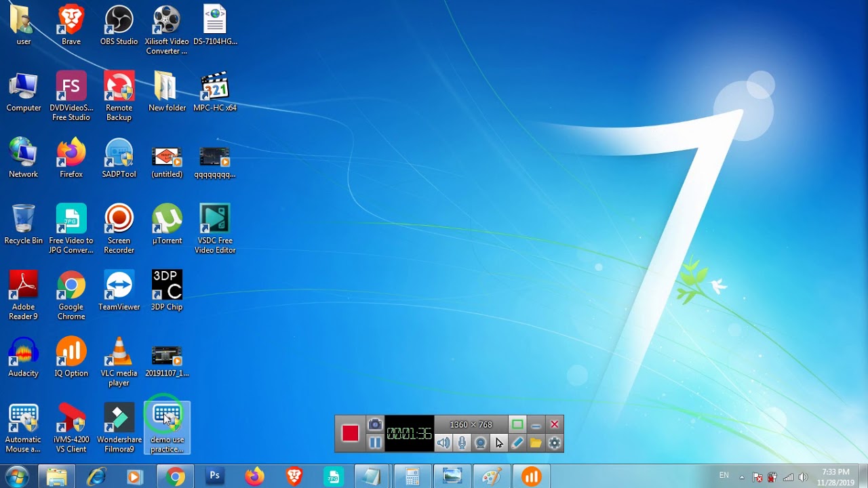The width and height of the screenshot is (868, 488).
Task: Select the Wondershare Filmora9 shortcut
Action: [119, 428]
